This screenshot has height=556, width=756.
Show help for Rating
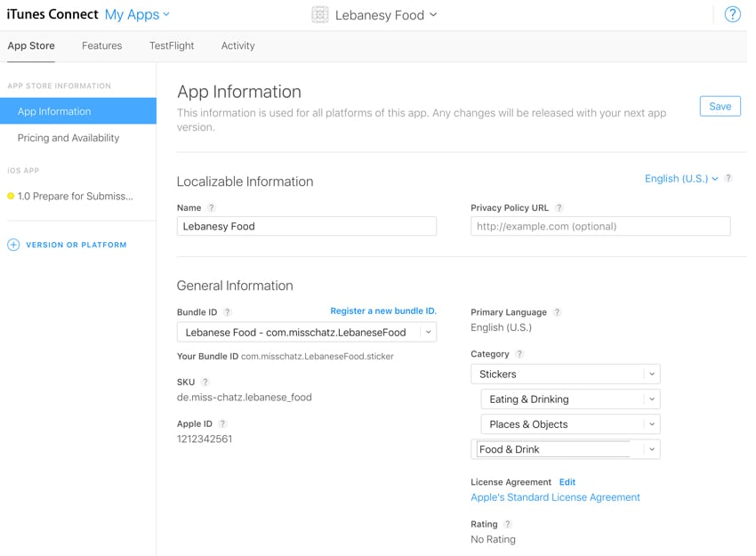pyautogui.click(x=508, y=524)
